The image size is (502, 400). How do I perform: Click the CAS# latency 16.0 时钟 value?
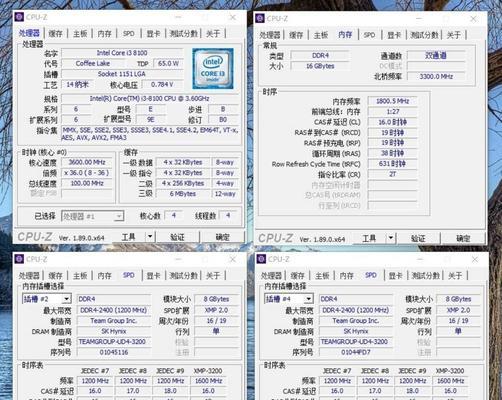coord(393,122)
